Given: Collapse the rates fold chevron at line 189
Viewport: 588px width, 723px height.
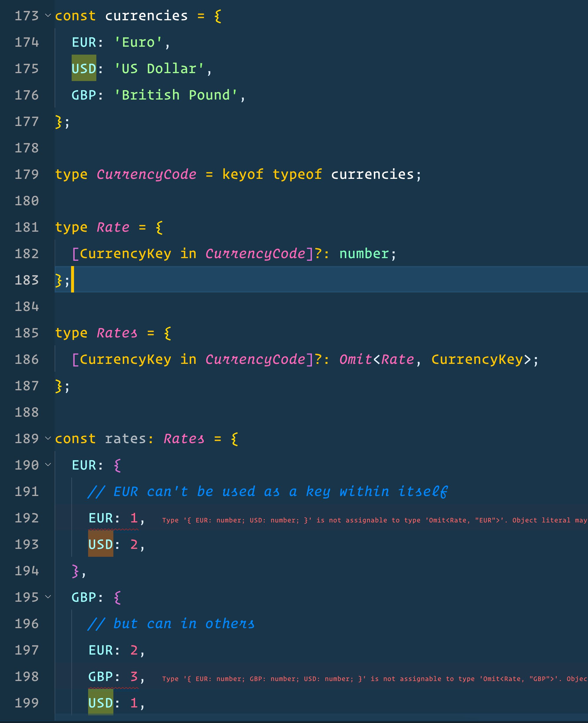Looking at the screenshot, I should point(48,438).
